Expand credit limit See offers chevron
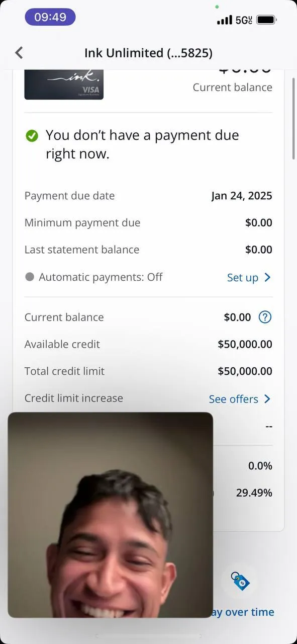 267,399
